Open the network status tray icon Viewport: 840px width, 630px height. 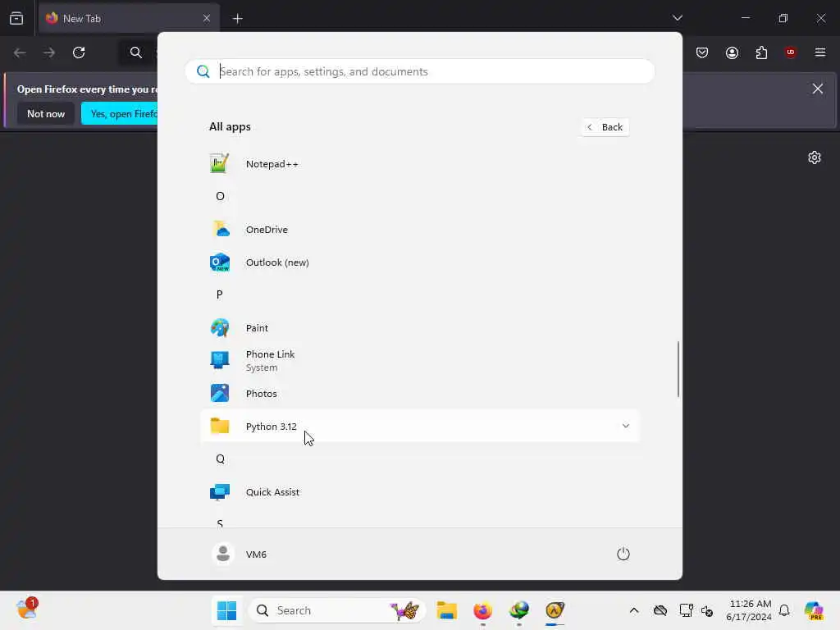[686, 610]
